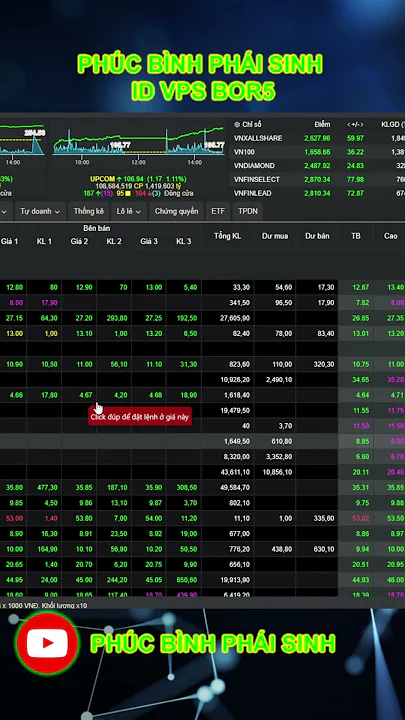Click volume cell 192,50
The image size is (405, 720).
point(186,318)
